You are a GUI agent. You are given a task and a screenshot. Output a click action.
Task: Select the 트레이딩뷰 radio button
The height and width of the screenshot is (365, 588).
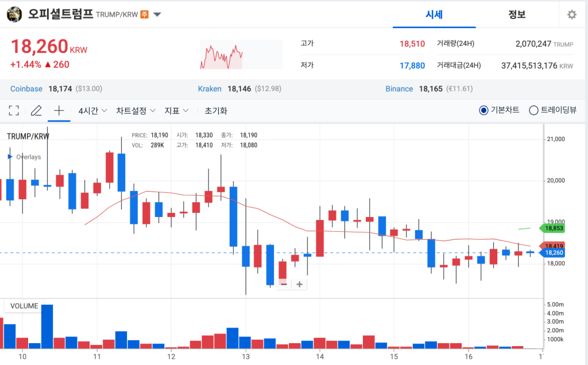pyautogui.click(x=533, y=110)
